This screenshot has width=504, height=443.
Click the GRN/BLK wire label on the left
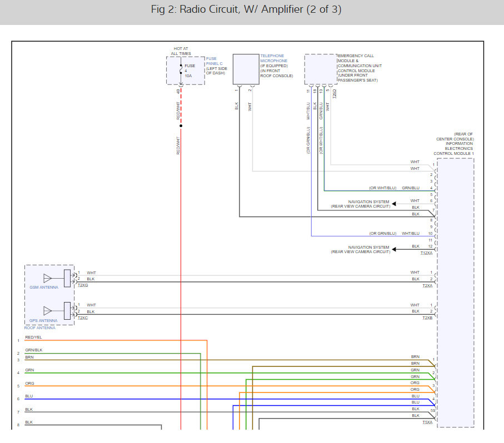pos(33,350)
